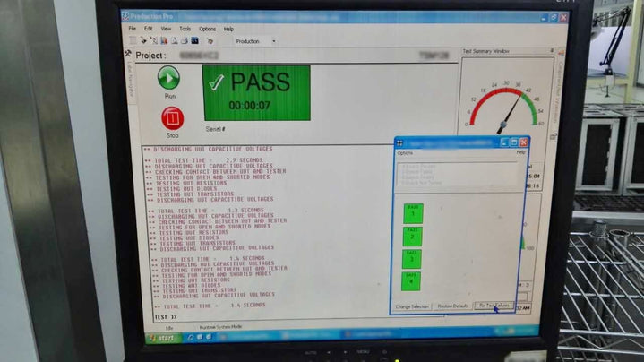Select the green PASS 2 board box
Viewport: 644px width, 362px height.
tap(412, 237)
